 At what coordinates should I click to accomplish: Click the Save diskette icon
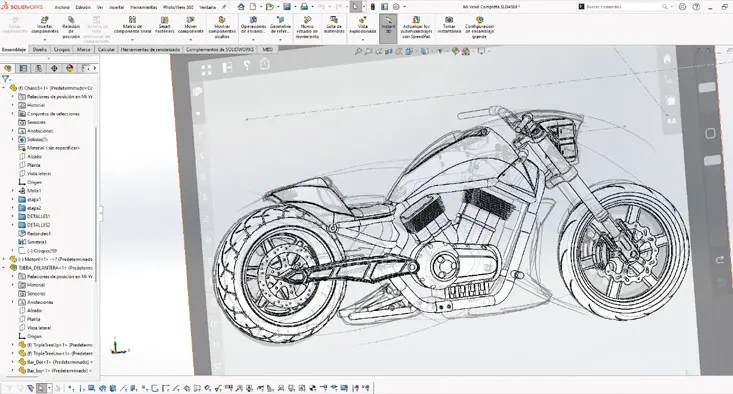(x=287, y=7)
